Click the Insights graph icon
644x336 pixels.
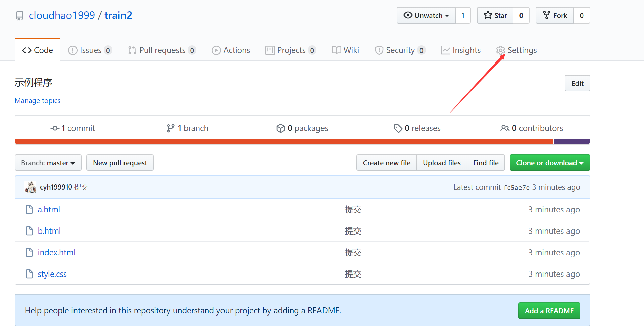[445, 50]
